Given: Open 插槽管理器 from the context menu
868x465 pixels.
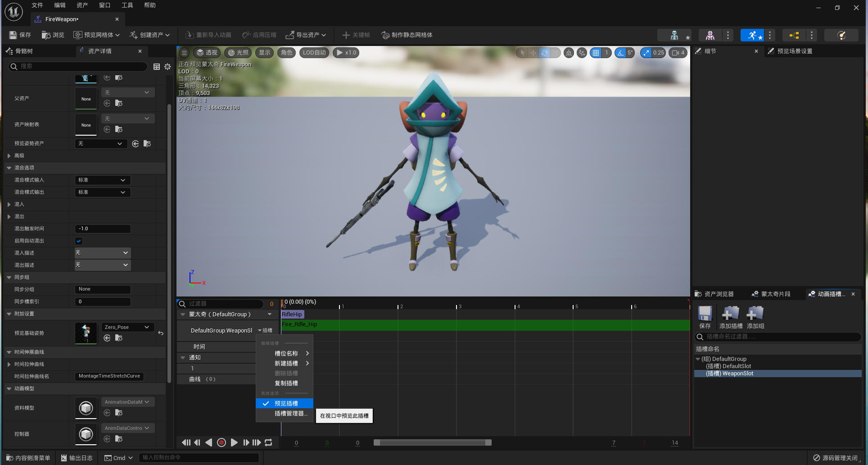Looking at the screenshot, I should [285, 414].
